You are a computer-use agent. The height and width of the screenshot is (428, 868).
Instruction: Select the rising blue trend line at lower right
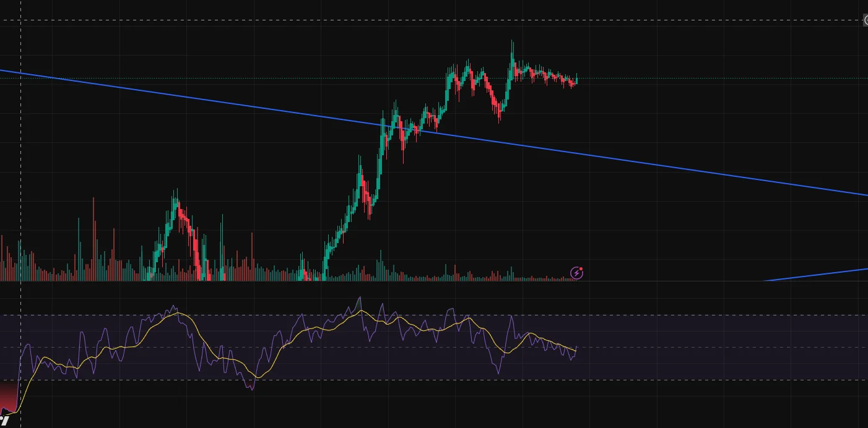817,275
